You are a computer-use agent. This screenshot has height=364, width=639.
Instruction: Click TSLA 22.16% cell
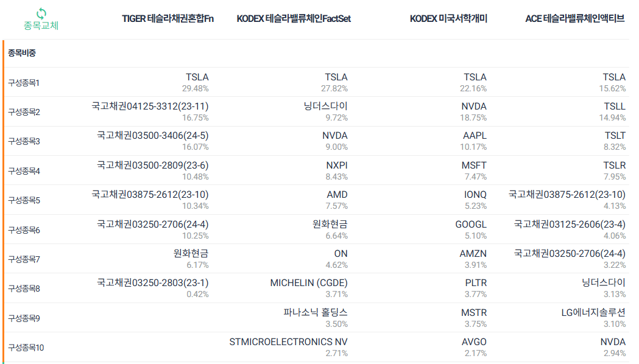click(x=473, y=82)
